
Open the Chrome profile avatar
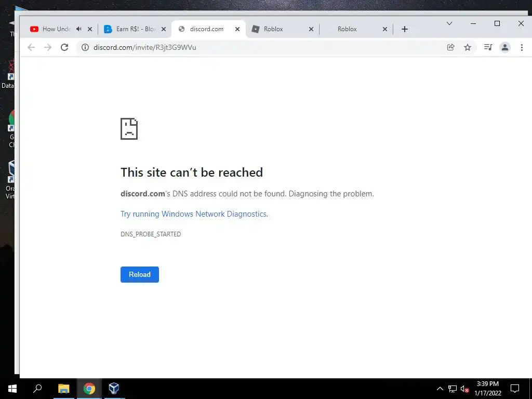pos(505,47)
